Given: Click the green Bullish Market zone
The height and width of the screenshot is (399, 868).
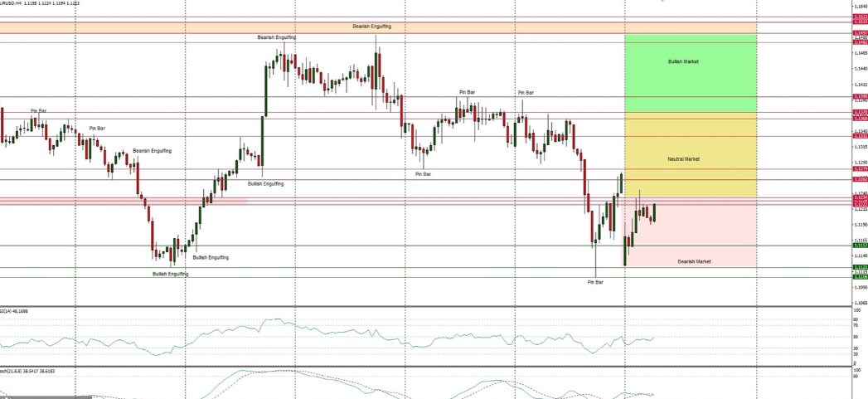Looking at the screenshot, I should click(x=690, y=73).
